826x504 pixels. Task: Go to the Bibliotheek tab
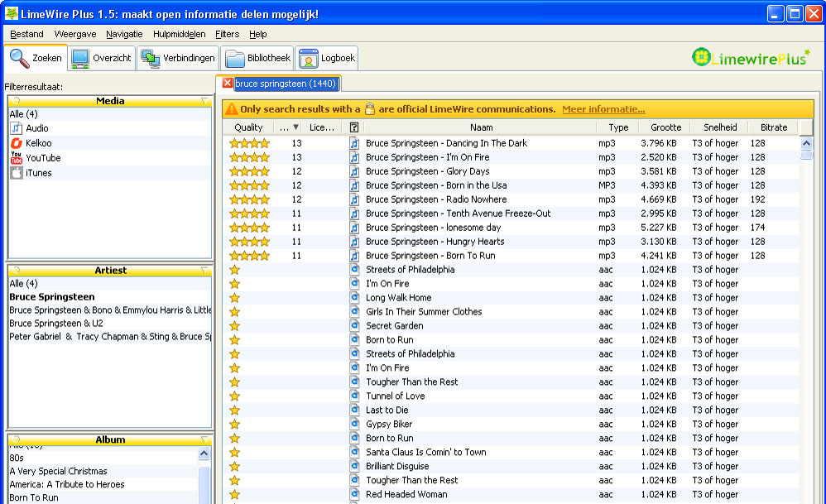pyautogui.click(x=257, y=58)
